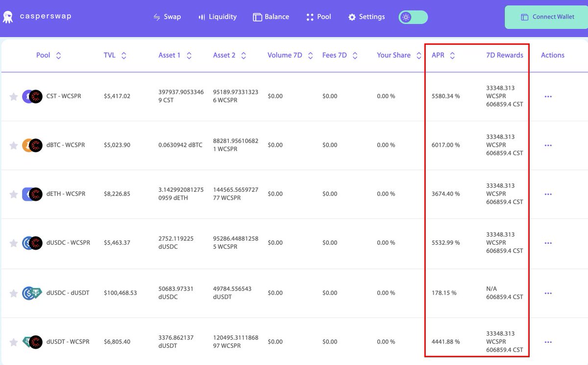
Task: Click the dUSDC - WCSPR token pair icon
Action: (32, 243)
